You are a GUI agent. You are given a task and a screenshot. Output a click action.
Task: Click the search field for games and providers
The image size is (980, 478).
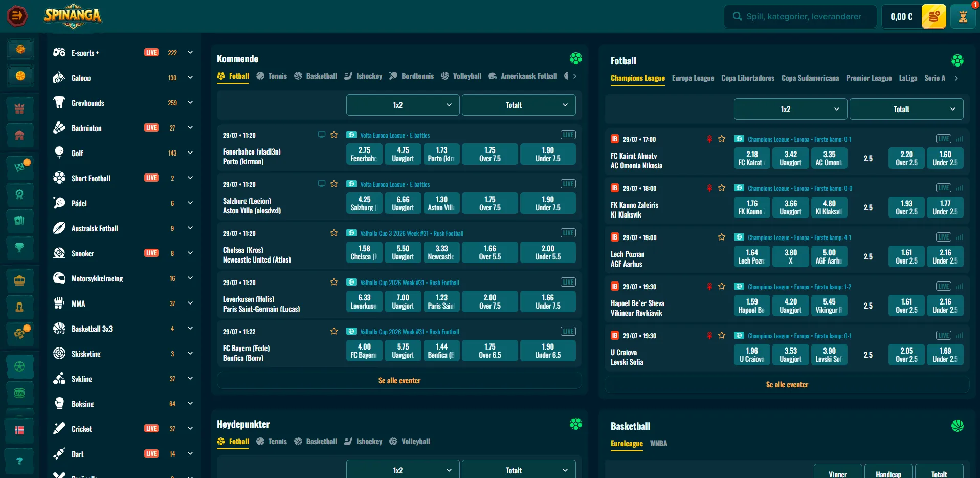[800, 17]
